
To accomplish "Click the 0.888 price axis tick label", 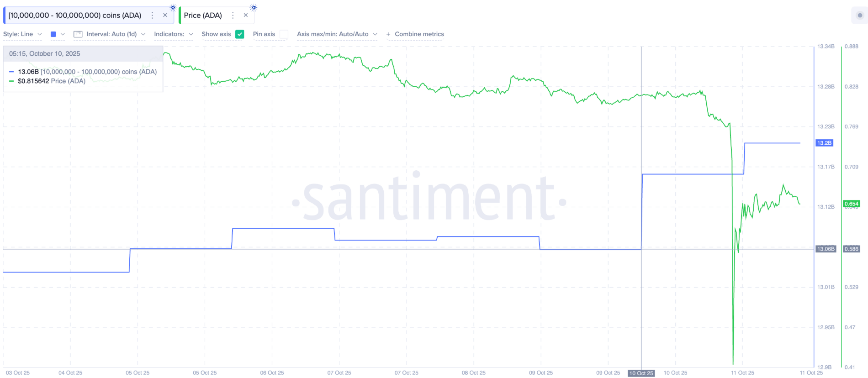I will click(852, 47).
